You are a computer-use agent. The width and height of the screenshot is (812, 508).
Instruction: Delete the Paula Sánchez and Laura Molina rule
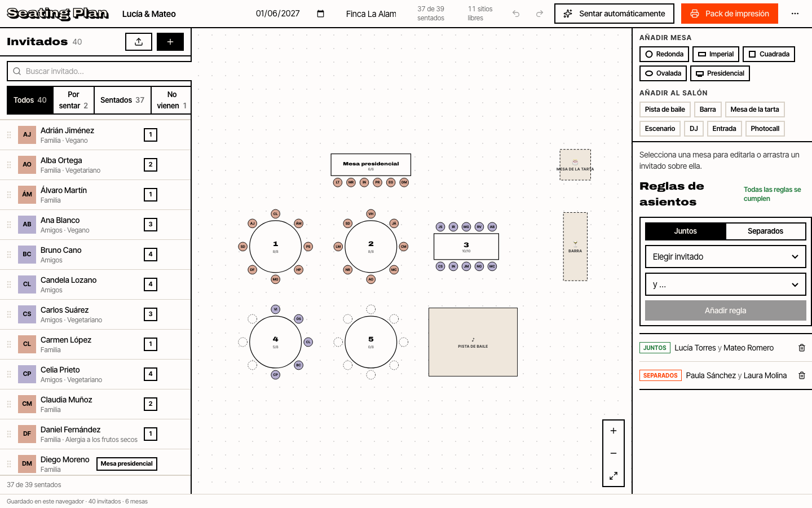pyautogui.click(x=802, y=375)
